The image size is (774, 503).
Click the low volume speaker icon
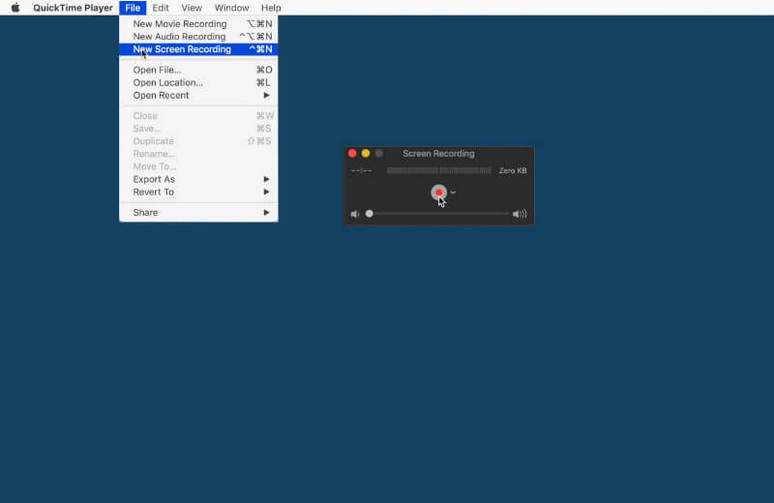click(355, 214)
